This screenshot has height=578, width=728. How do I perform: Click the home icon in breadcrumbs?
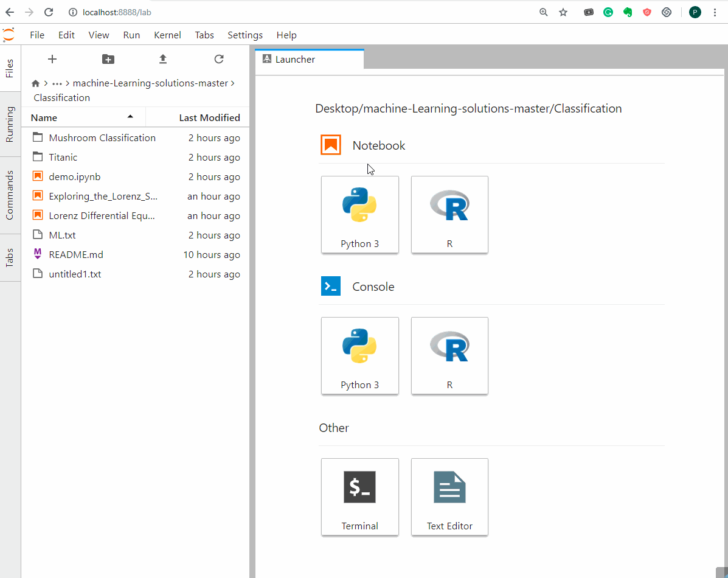35,83
